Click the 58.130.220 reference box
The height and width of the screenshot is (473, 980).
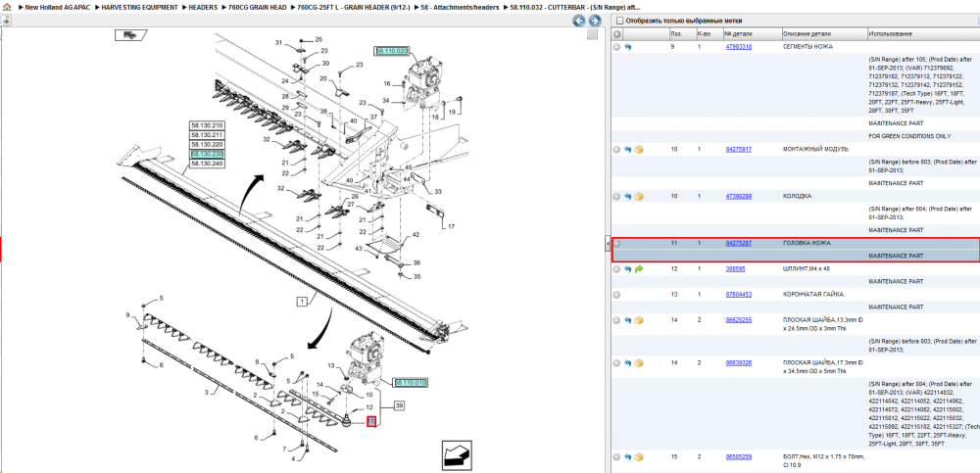208,144
